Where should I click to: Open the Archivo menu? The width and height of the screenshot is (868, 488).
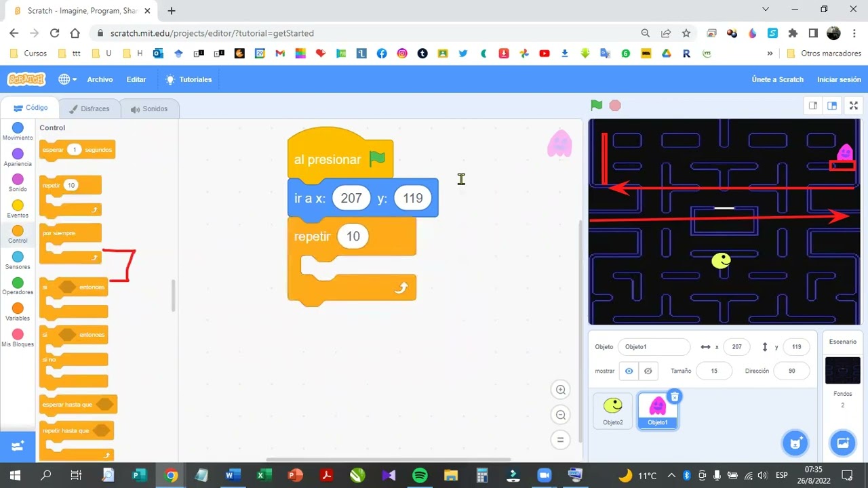pyautogui.click(x=100, y=79)
